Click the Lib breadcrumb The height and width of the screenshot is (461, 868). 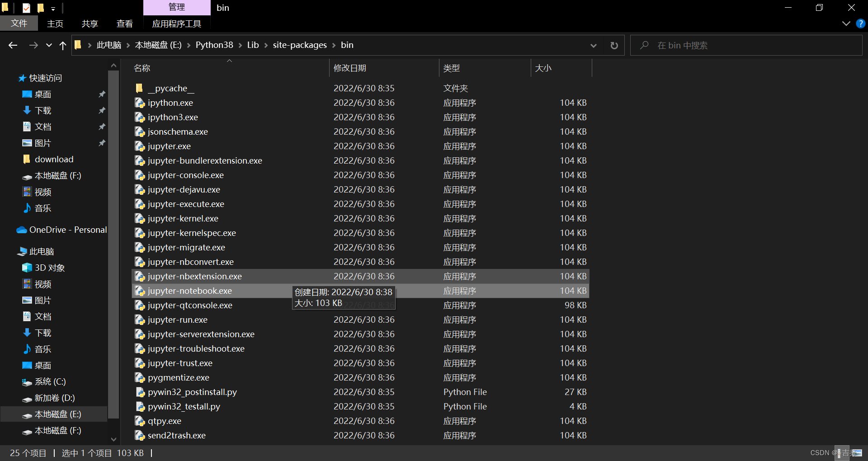pos(253,45)
